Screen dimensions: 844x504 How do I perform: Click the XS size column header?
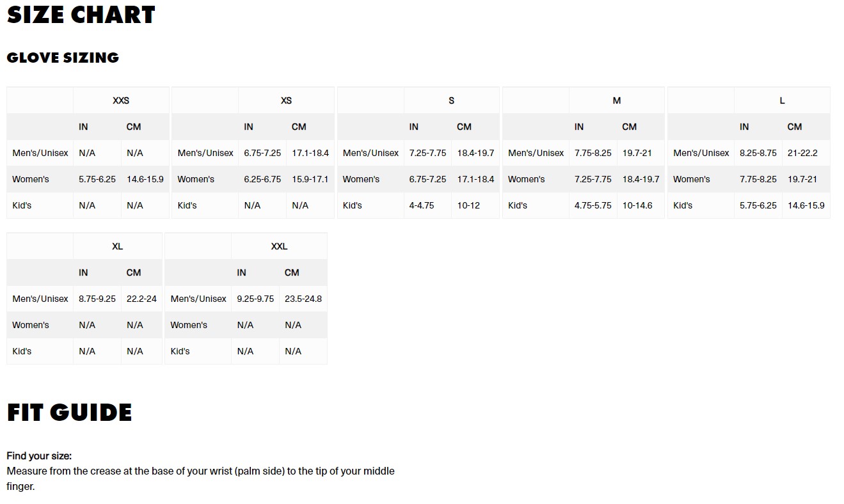[286, 100]
